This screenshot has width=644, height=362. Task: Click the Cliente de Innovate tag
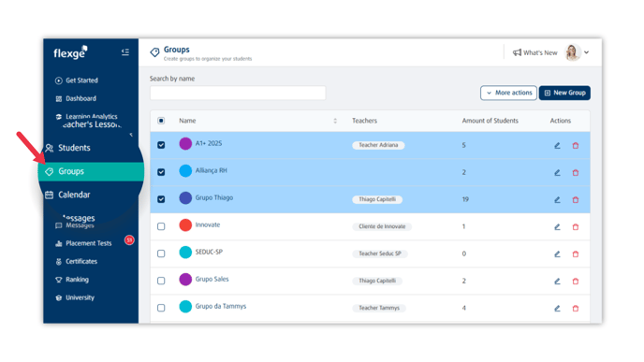pos(382,226)
